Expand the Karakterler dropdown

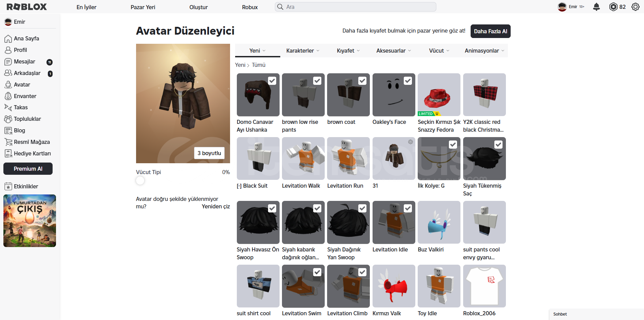coord(303,51)
